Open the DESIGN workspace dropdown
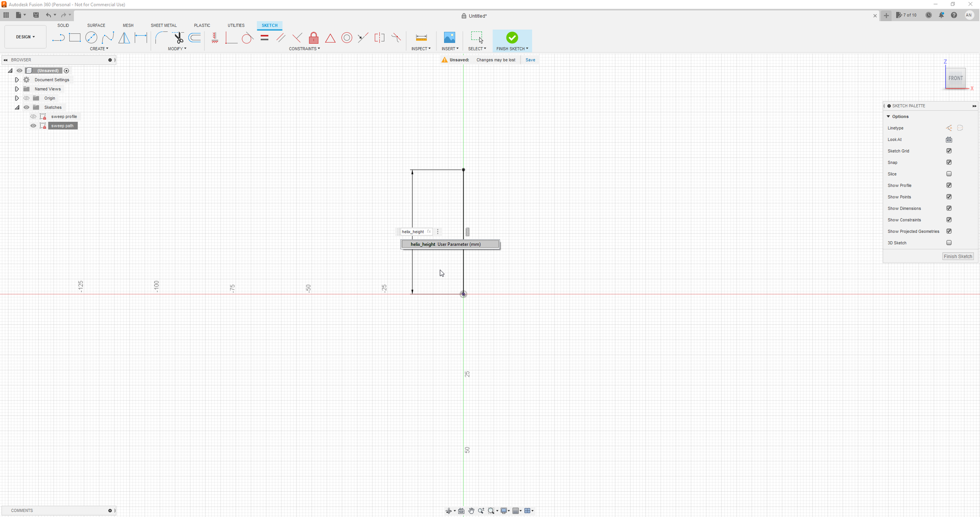Screen dimensions: 980x517 pos(25,37)
